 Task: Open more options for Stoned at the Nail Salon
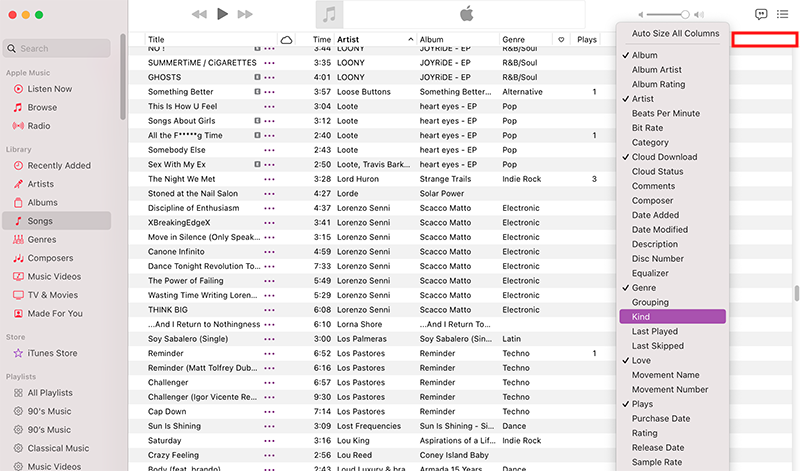[x=269, y=194]
